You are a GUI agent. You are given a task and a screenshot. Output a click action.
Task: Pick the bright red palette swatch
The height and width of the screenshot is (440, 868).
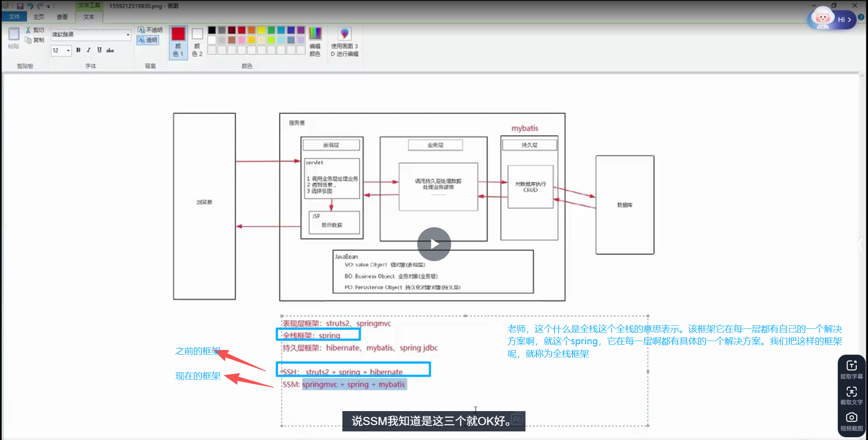(x=241, y=30)
